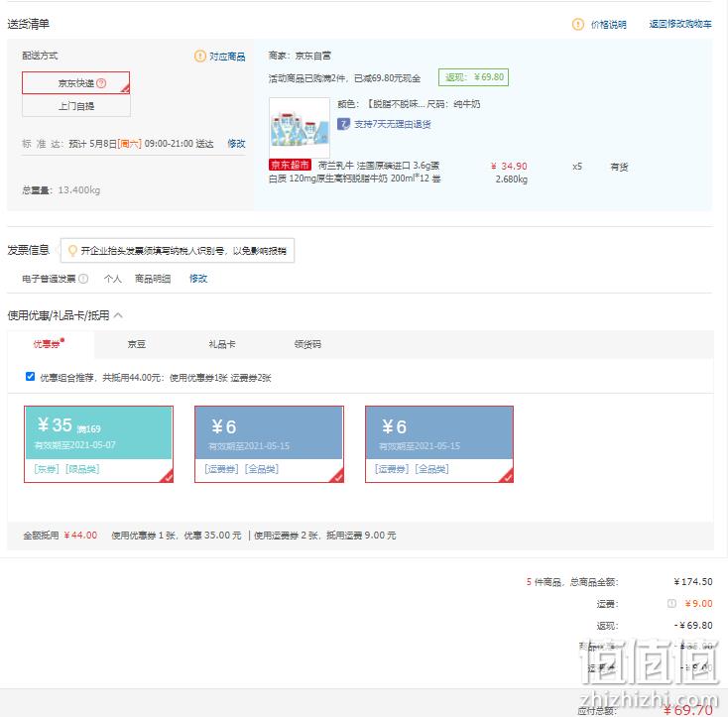This screenshot has height=717, width=728.
Task: Click the 返现 ¥69.80 badge
Action: coord(473,77)
